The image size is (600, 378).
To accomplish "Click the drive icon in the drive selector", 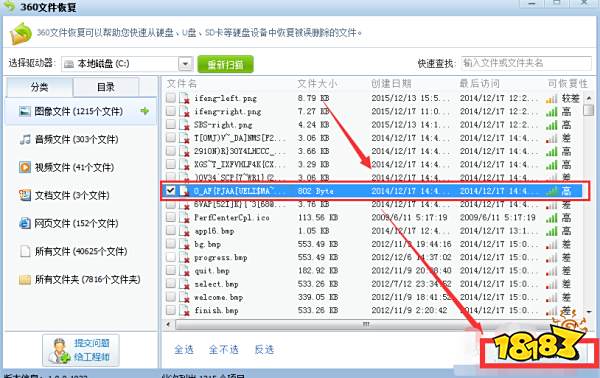I will click(69, 64).
